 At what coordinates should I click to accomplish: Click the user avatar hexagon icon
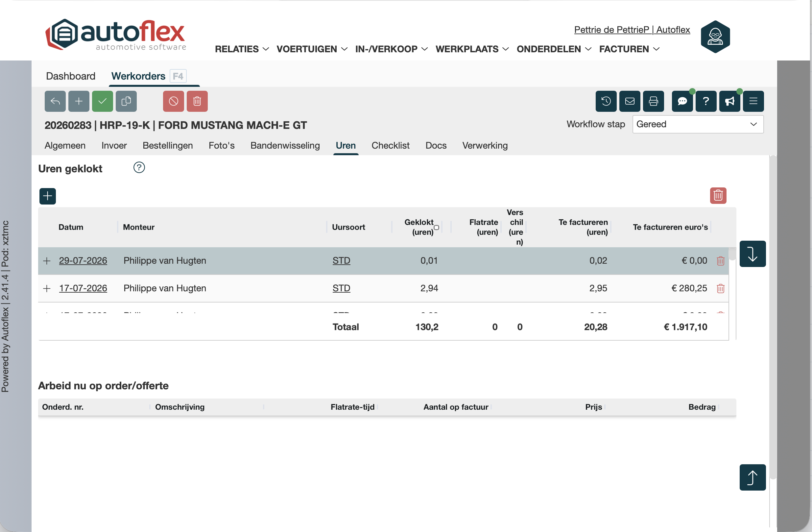click(x=715, y=36)
